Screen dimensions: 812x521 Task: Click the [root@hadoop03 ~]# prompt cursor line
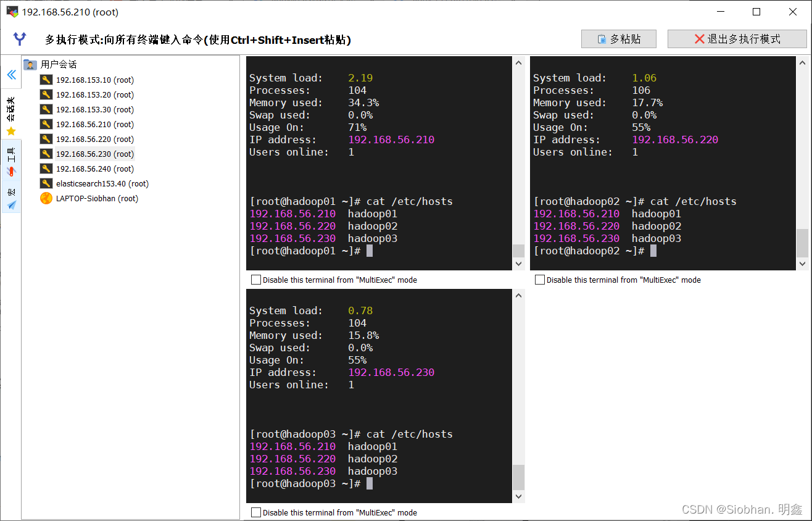(311, 483)
